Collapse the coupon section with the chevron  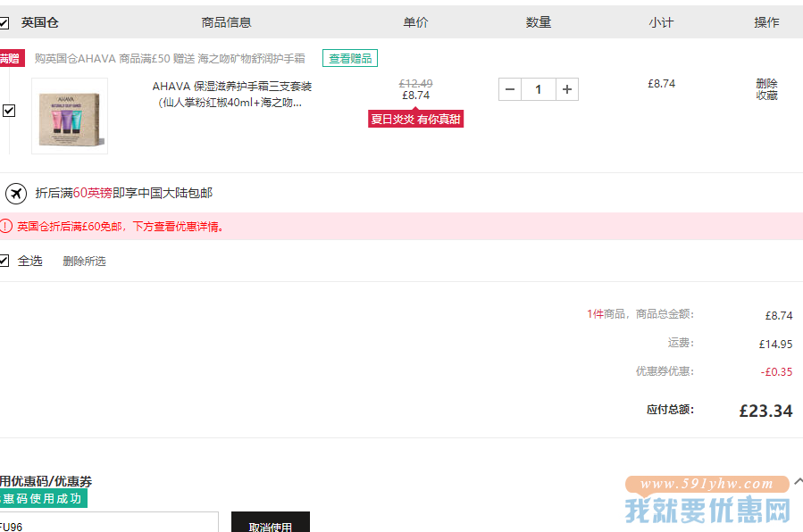pyautogui.click(x=798, y=481)
